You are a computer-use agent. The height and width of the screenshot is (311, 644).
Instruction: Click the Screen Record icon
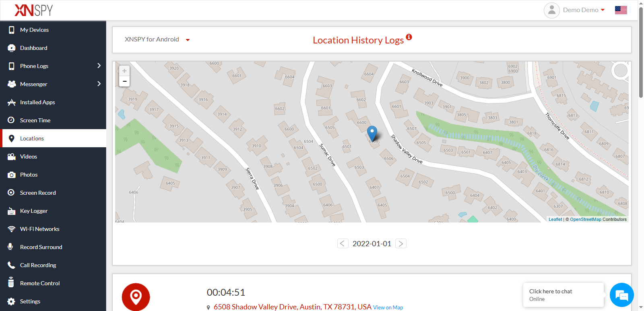point(12,193)
